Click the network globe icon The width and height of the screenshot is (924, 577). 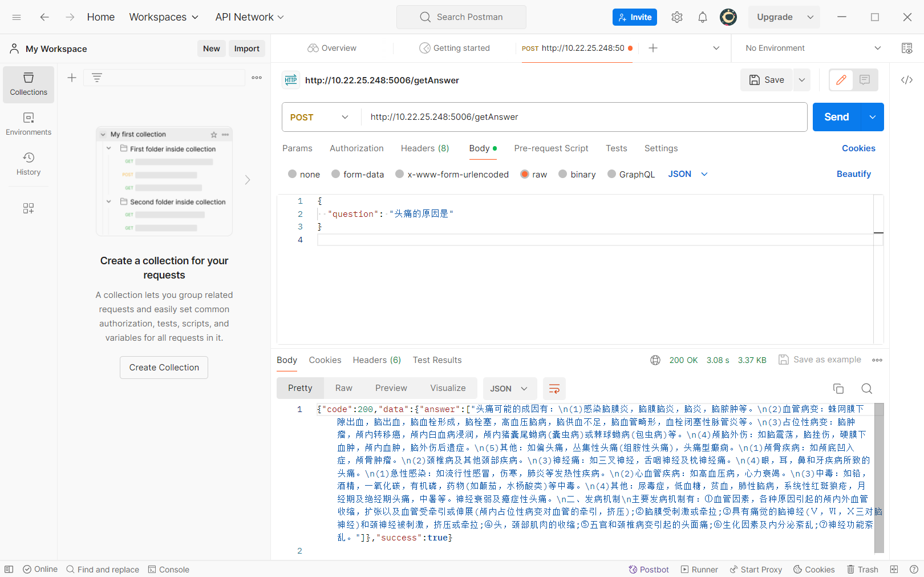[655, 360]
